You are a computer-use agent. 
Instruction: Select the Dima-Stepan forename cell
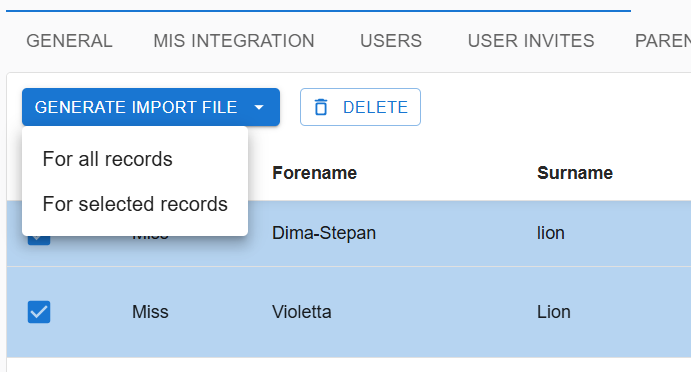pyautogui.click(x=323, y=233)
